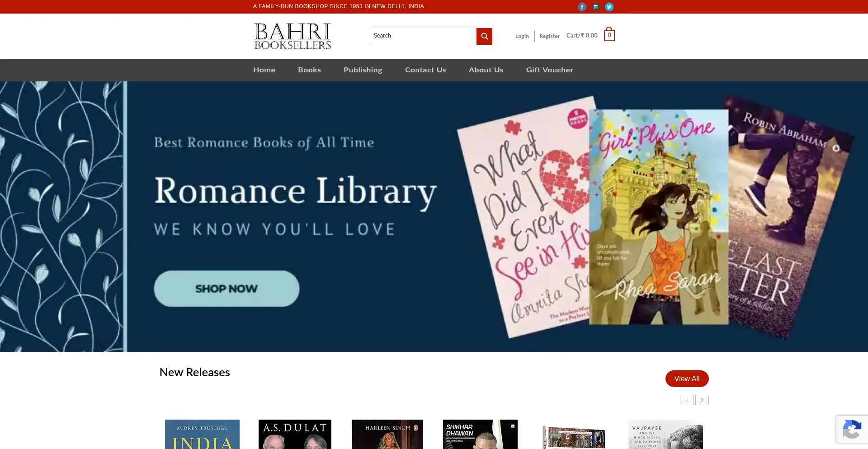Open the Vajpayee book cover
The width and height of the screenshot is (868, 449).
click(x=665, y=434)
